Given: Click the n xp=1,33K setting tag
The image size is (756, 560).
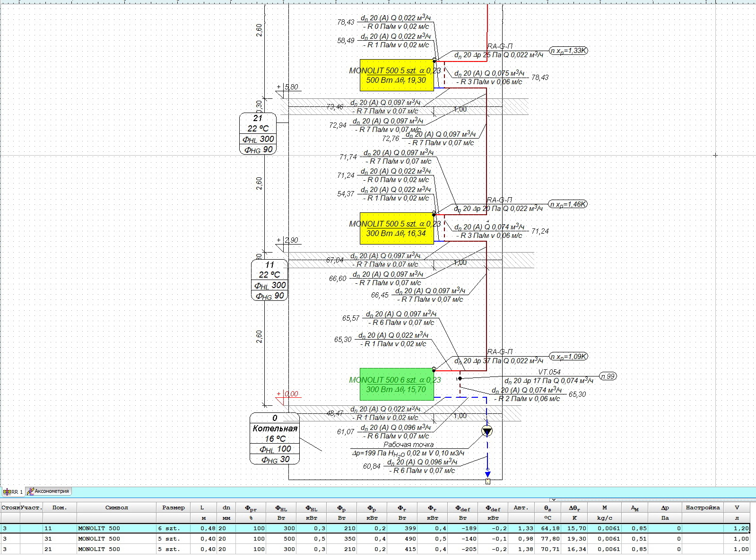Looking at the screenshot, I should point(568,51).
